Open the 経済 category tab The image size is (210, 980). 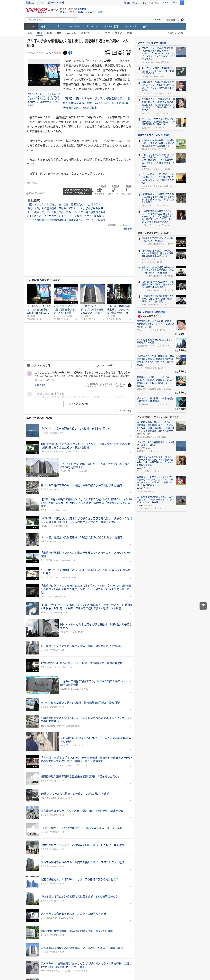tap(59, 33)
